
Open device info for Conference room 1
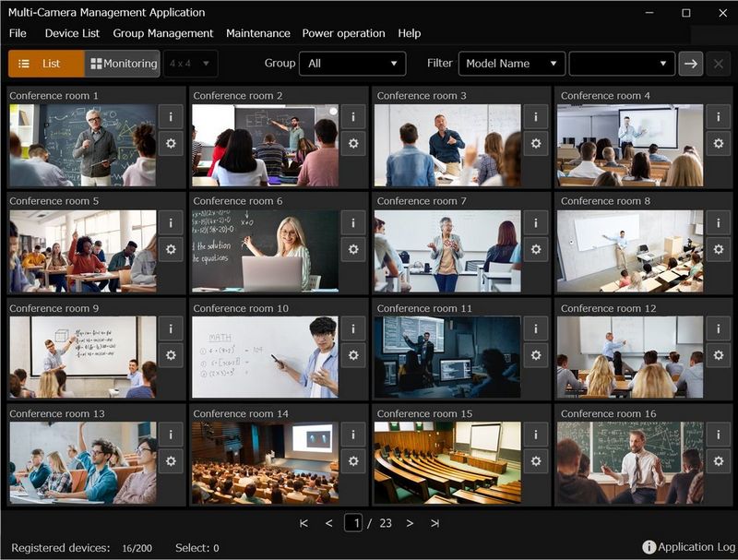170,117
